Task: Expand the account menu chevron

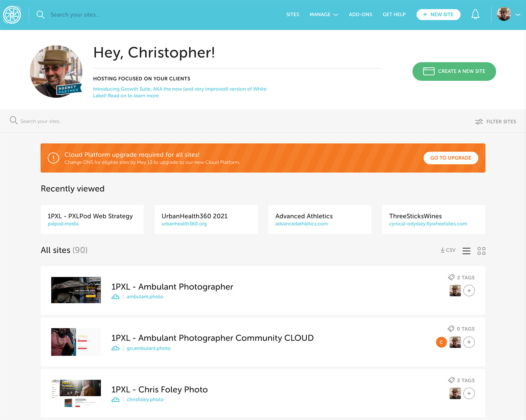Action: [518, 15]
